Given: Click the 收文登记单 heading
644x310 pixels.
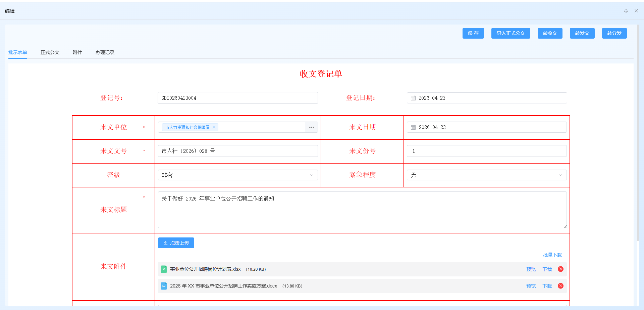Looking at the screenshot, I should [321, 74].
